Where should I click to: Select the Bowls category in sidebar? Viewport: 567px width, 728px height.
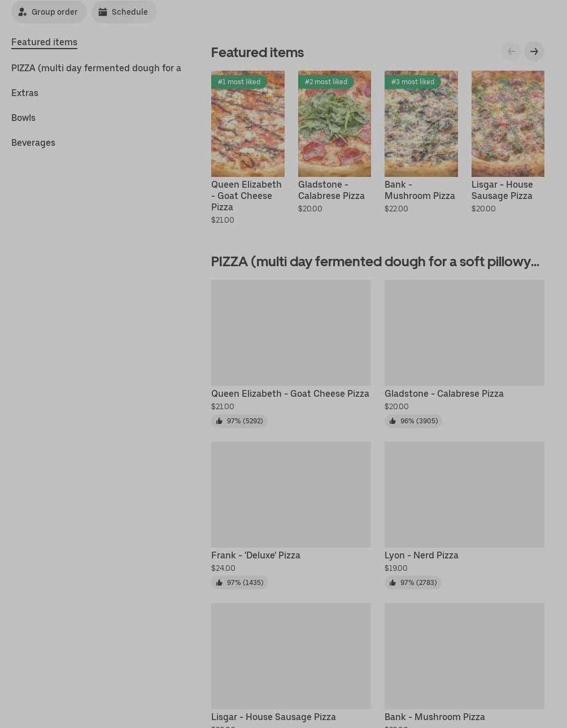[x=23, y=118]
